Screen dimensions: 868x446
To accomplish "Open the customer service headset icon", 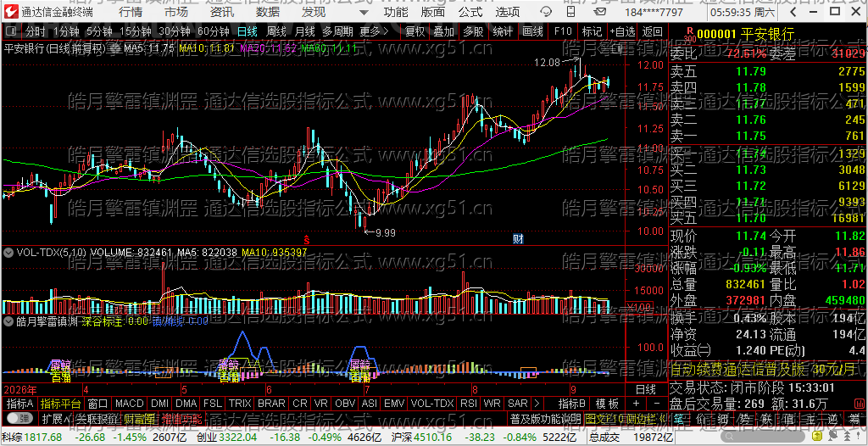I will (546, 12).
